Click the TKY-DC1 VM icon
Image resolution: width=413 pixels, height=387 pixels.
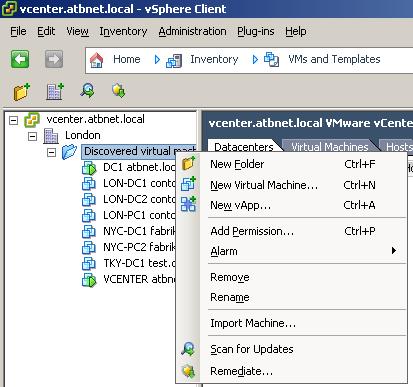[x=89, y=264]
